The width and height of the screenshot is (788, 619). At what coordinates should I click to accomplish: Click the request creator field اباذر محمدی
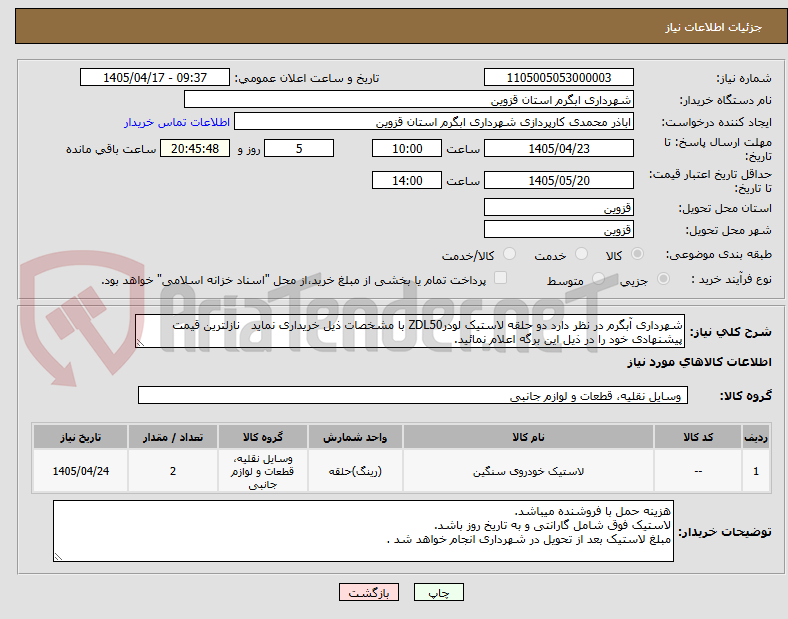[434, 122]
